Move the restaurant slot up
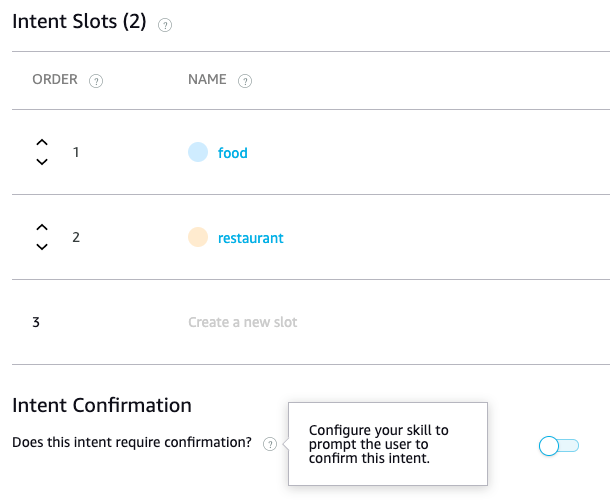Viewport: 610px width, 501px height. [41, 229]
